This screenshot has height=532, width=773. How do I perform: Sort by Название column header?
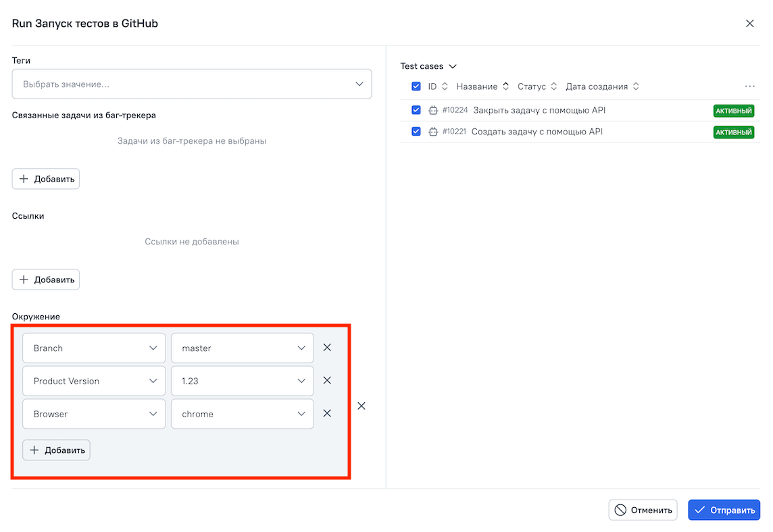(482, 86)
